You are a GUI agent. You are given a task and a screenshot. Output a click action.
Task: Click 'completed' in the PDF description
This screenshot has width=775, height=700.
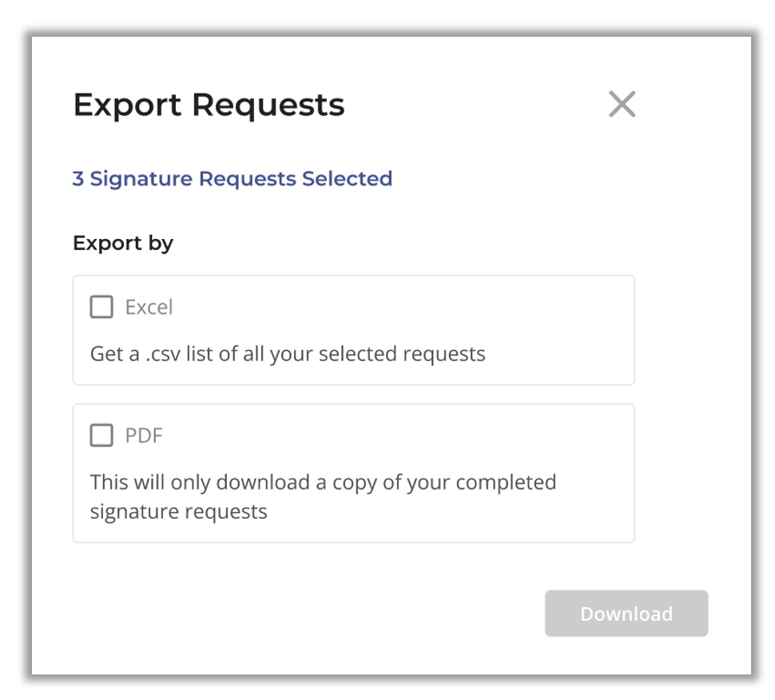[506, 483]
